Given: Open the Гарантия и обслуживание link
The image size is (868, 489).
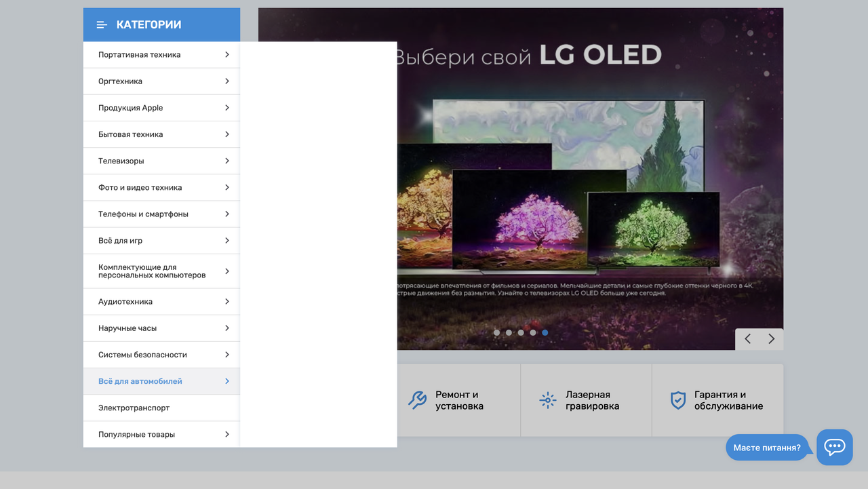Looking at the screenshot, I should (717, 400).
